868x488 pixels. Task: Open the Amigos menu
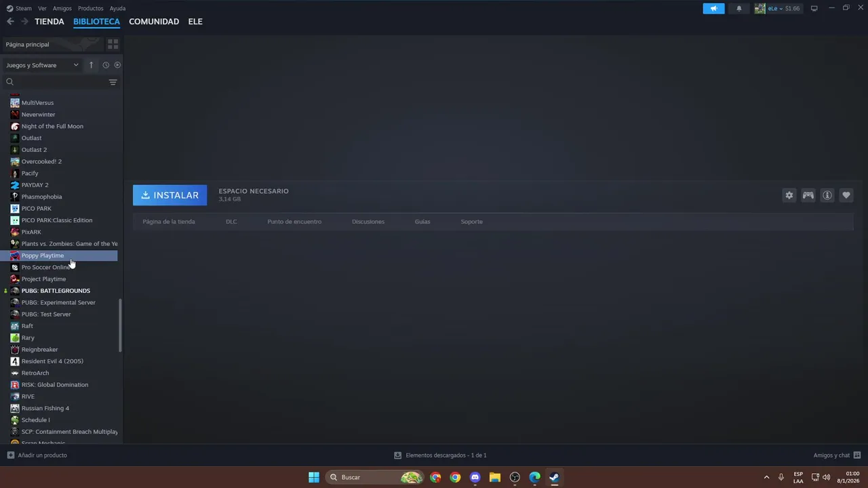pos(62,8)
